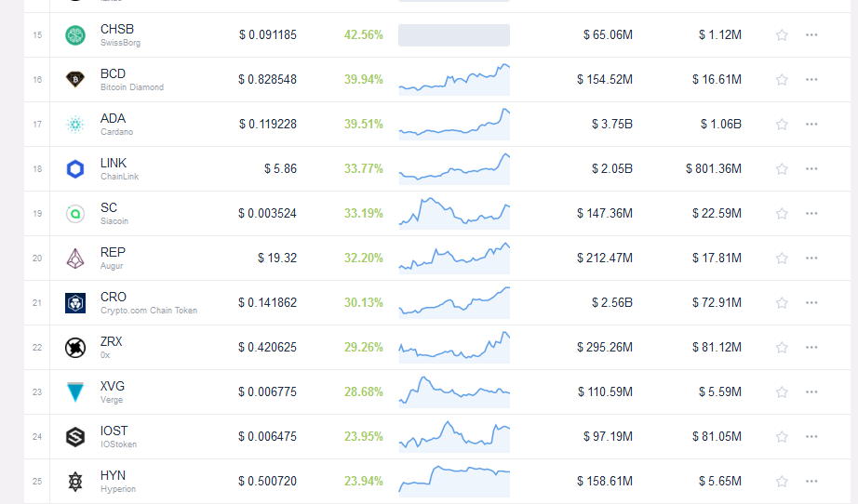Mark LINK as favorite using its star
Screen dimensions: 858x504
click(782, 169)
